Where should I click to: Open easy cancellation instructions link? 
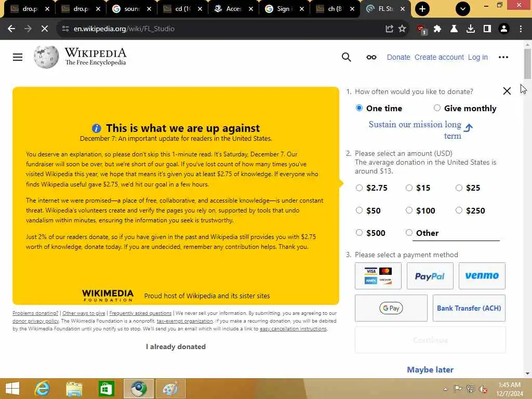293,329
